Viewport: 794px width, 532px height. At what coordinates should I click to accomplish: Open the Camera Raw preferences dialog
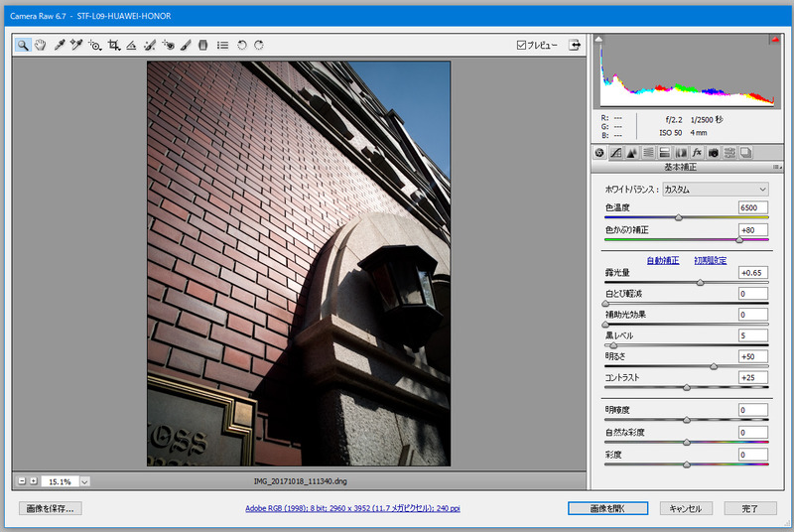pyautogui.click(x=222, y=45)
